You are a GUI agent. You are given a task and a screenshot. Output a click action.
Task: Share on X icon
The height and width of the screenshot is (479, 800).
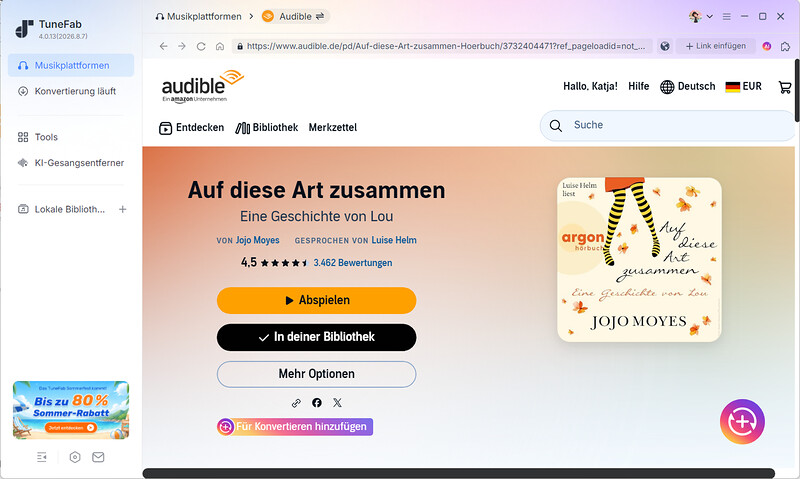tap(337, 403)
